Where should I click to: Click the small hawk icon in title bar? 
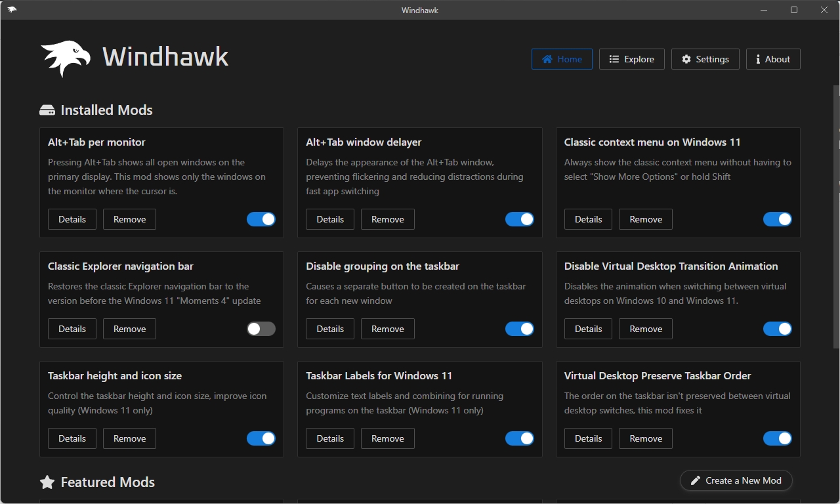[12, 10]
